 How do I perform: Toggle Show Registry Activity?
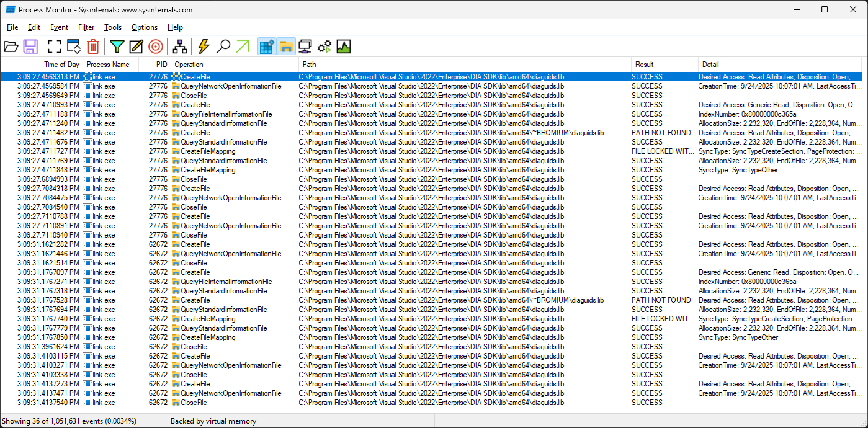tap(267, 47)
